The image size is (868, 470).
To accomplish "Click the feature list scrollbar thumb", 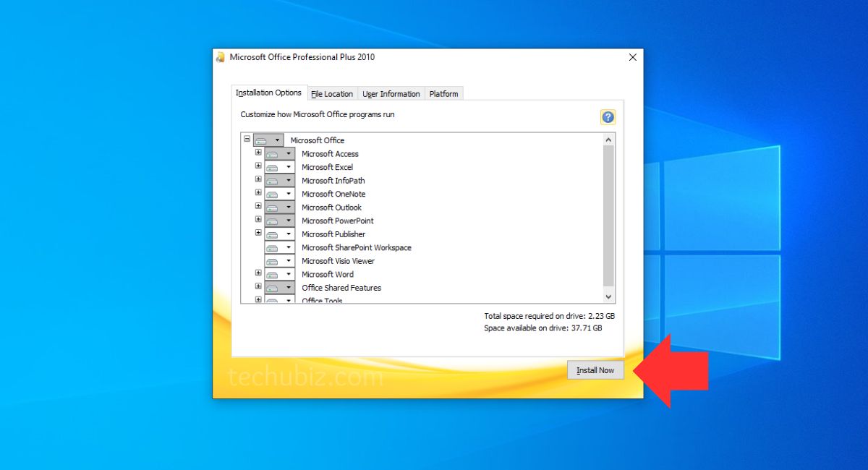I will tap(608, 215).
